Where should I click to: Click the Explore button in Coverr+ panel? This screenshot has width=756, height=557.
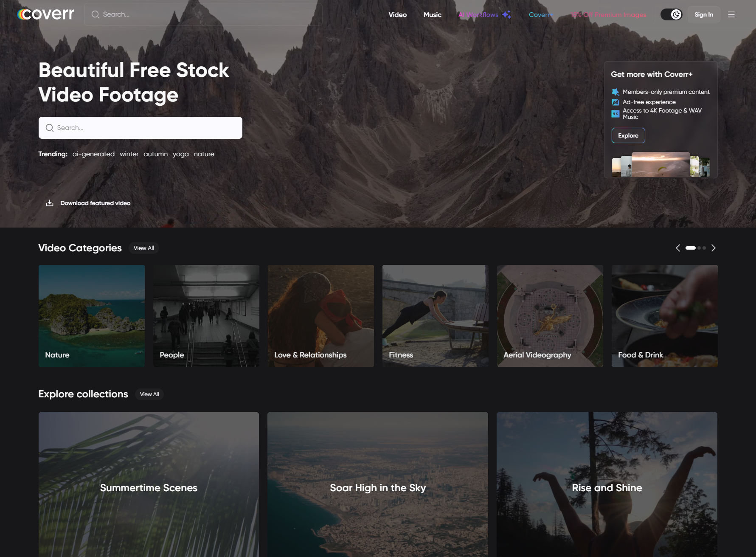628,135
